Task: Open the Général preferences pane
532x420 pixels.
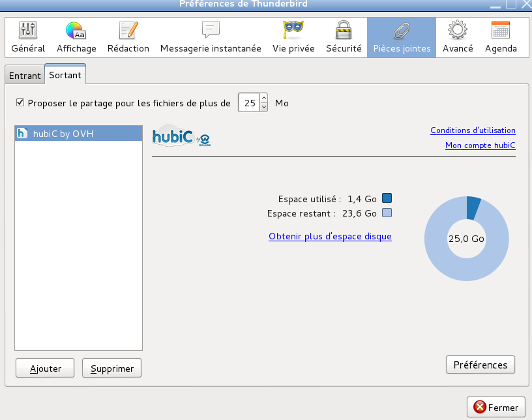Action: [x=28, y=37]
